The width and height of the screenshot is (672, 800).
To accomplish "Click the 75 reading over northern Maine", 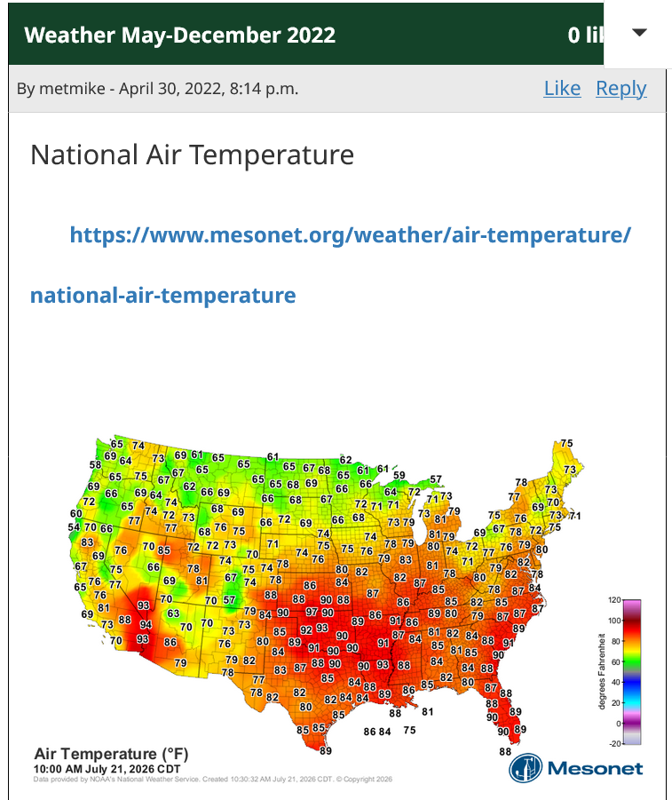I will tap(567, 443).
